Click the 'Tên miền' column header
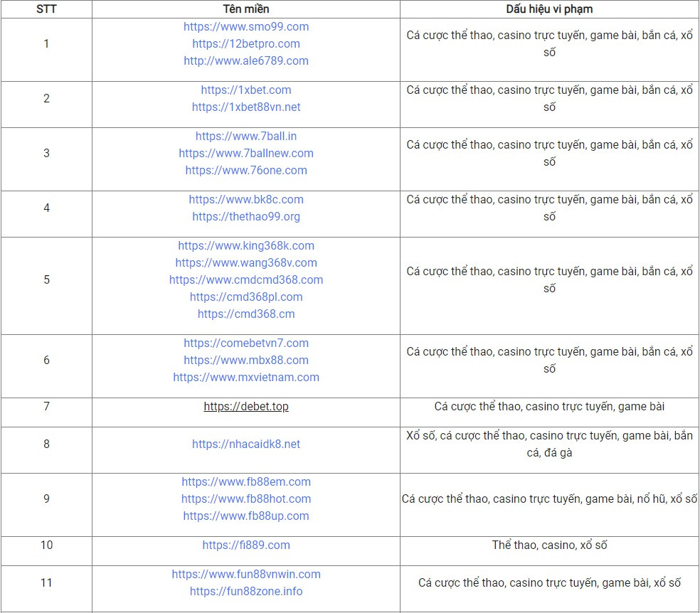 click(x=246, y=9)
